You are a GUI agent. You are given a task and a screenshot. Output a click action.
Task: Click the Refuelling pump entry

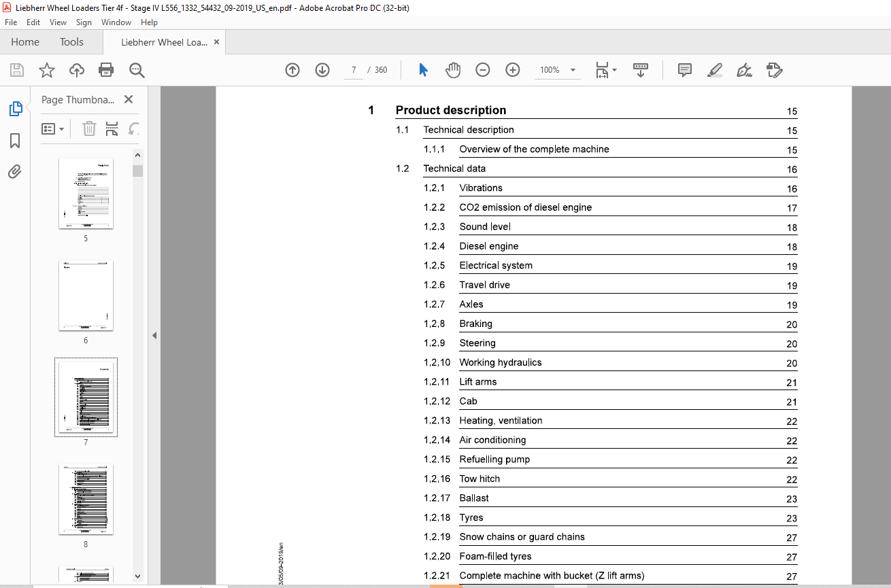(x=494, y=460)
